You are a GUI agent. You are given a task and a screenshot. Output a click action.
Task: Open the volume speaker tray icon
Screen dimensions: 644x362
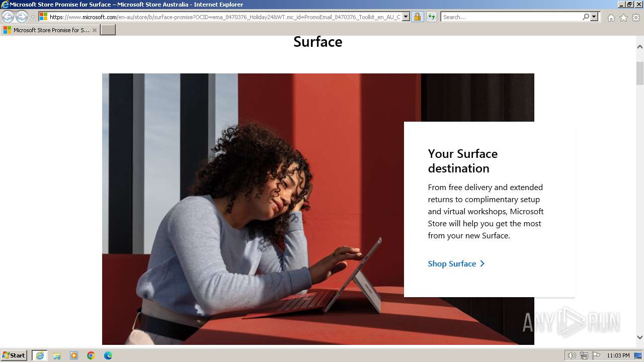coord(572,355)
